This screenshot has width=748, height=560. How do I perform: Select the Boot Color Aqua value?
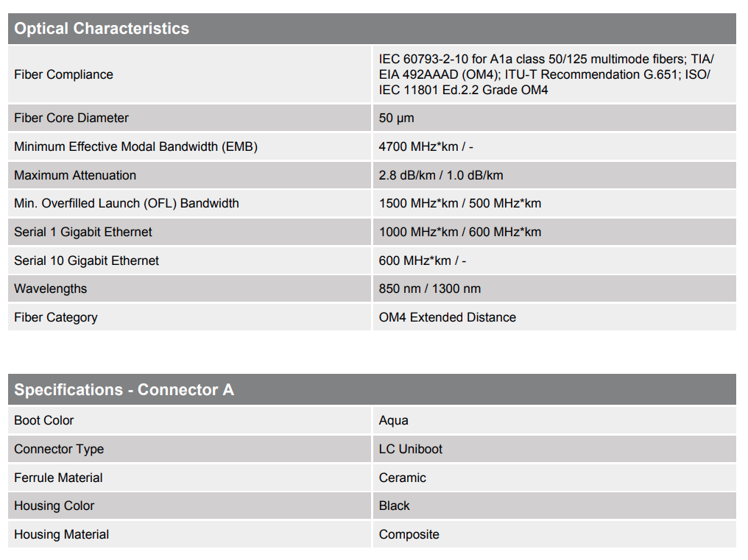394,420
